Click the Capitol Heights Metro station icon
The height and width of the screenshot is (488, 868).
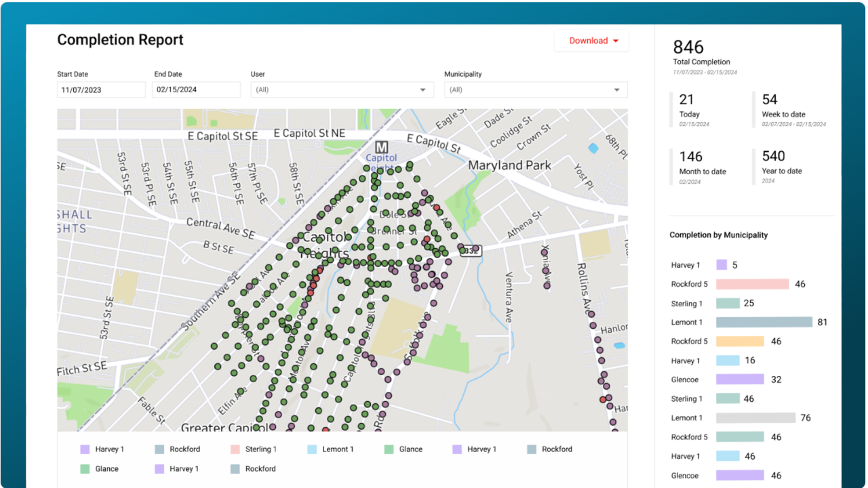click(382, 147)
